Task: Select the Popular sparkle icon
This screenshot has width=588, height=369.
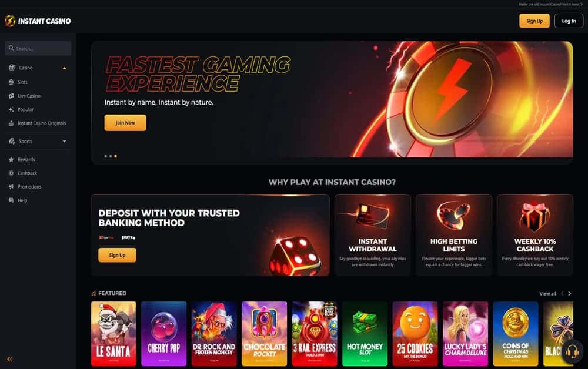Action: (11, 109)
